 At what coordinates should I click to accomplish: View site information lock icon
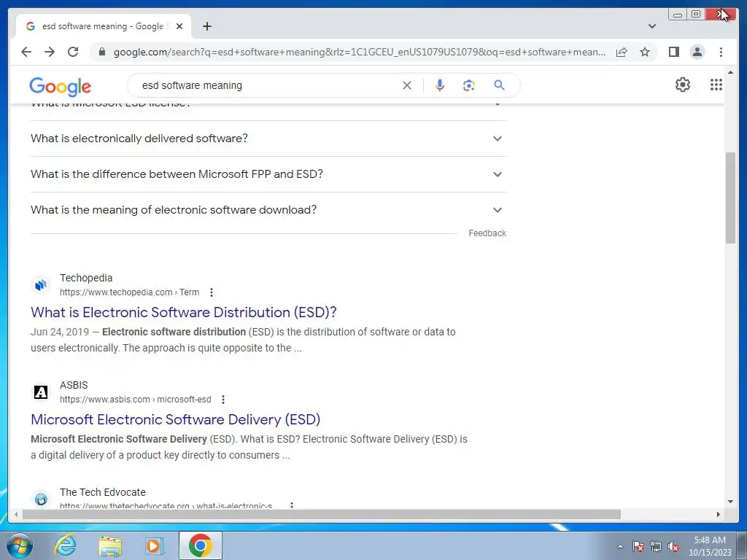point(101,52)
